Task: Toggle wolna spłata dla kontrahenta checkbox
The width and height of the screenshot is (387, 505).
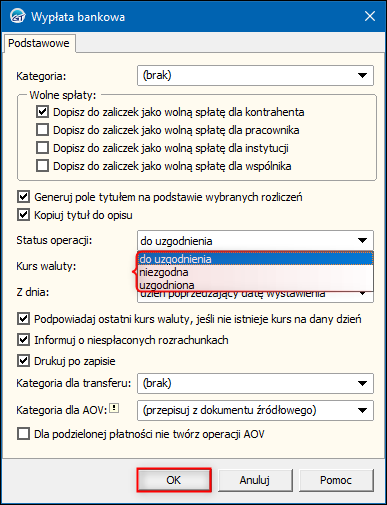Action: [x=42, y=112]
